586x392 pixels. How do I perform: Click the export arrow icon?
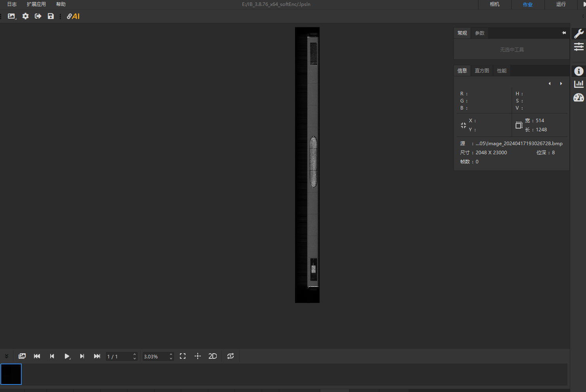tap(38, 16)
